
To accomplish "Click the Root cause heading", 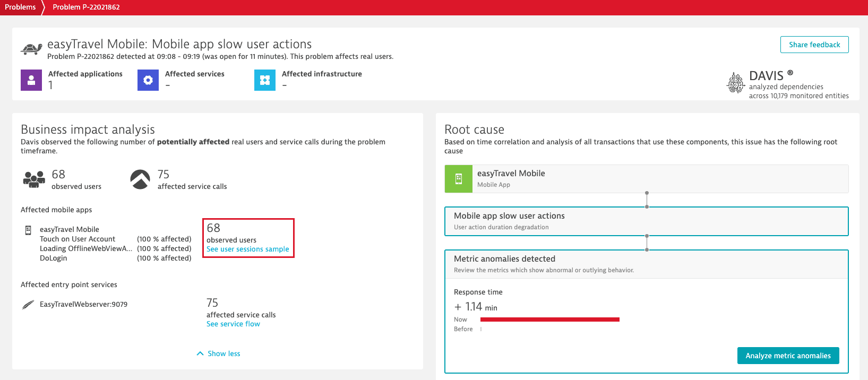I will point(474,129).
